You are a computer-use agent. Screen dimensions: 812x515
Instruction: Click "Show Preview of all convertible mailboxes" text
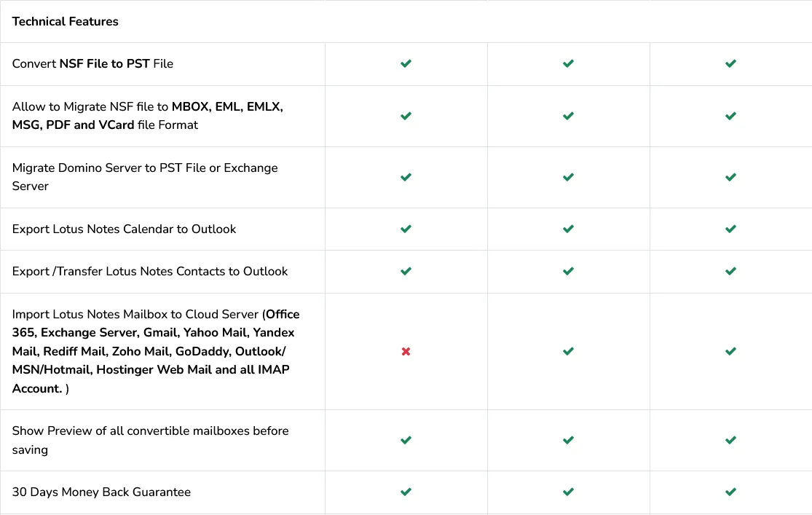pos(150,431)
